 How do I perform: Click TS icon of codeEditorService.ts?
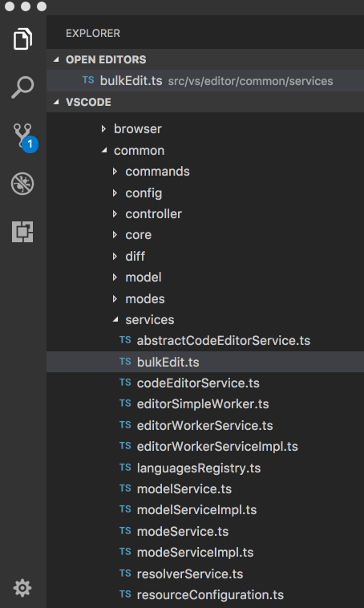[x=125, y=383]
